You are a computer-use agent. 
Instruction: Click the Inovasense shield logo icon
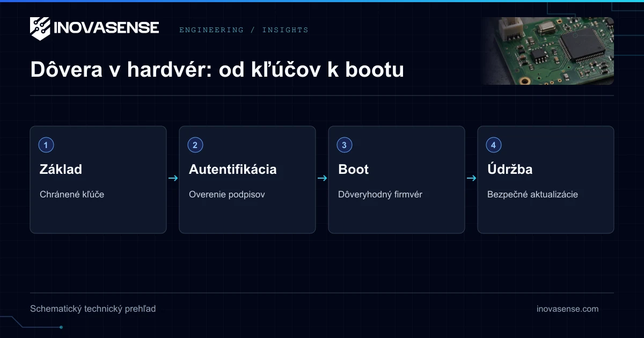(40, 28)
